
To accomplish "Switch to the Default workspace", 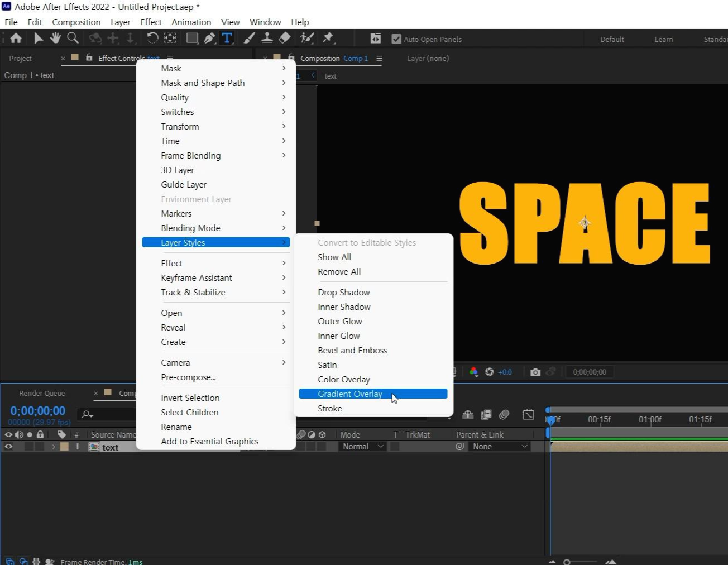I will [612, 39].
